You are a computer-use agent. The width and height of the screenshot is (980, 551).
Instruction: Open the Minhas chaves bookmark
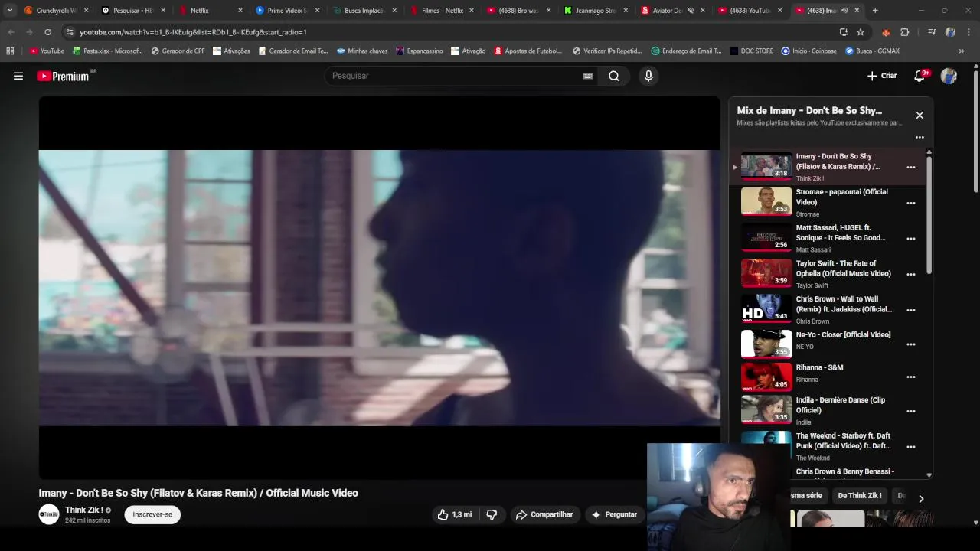(x=362, y=51)
